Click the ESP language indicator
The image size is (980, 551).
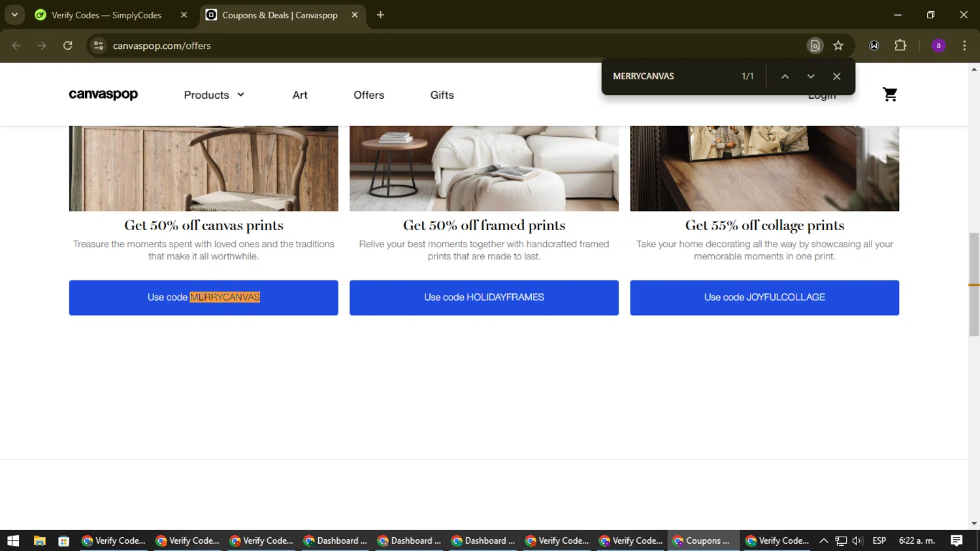879,541
